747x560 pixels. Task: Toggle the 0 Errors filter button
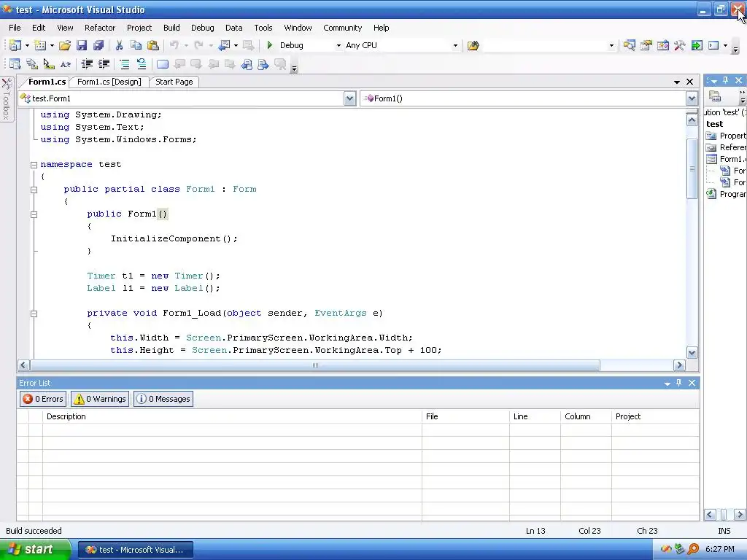(43, 399)
